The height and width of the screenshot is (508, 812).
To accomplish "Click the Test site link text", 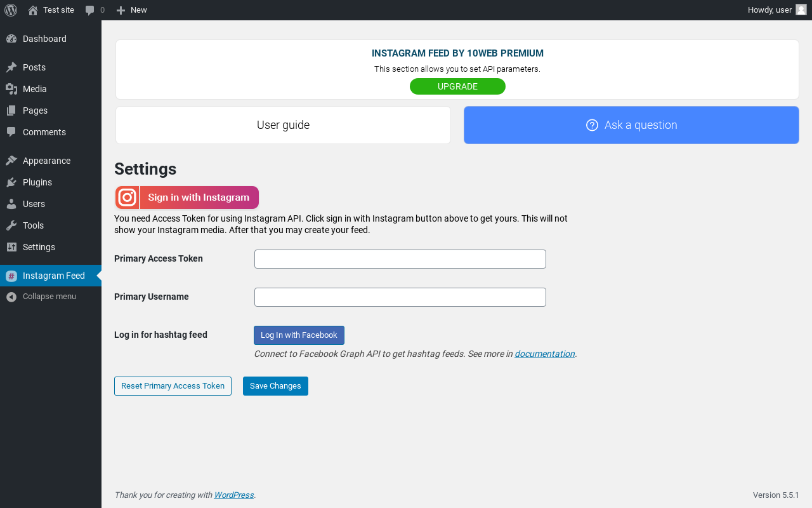I will 58,10.
